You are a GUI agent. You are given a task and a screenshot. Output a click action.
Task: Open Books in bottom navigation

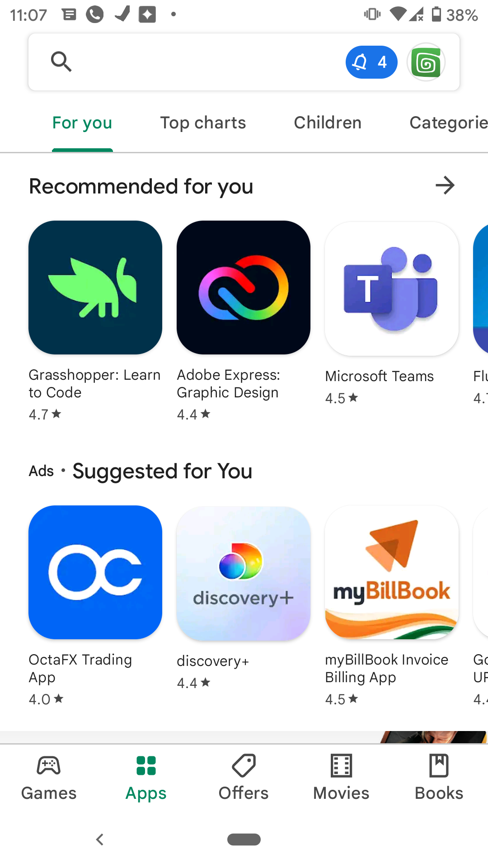pos(439,778)
